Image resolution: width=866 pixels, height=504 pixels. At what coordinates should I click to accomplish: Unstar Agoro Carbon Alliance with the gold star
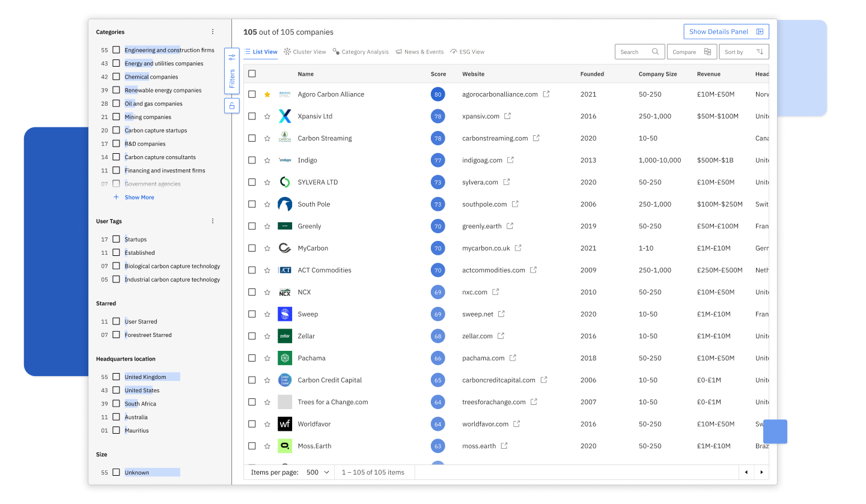(267, 94)
